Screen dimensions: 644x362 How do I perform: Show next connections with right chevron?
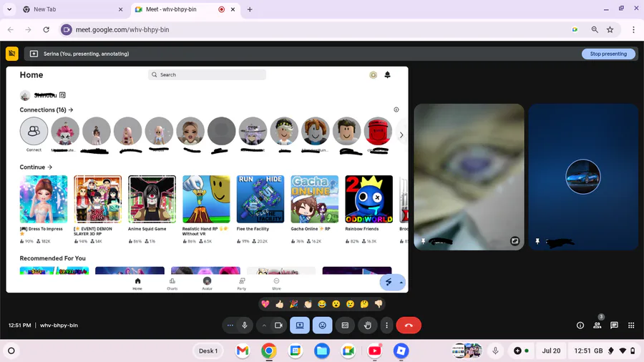click(401, 135)
